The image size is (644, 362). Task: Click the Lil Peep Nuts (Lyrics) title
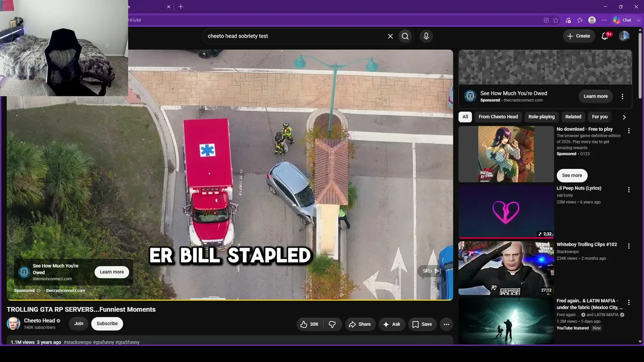click(x=579, y=188)
